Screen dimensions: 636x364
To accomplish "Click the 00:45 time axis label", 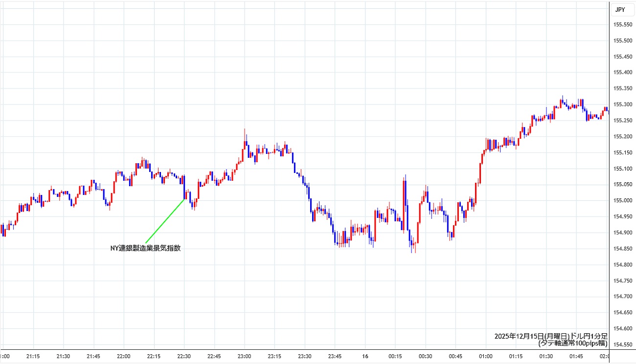I will [x=455, y=356].
